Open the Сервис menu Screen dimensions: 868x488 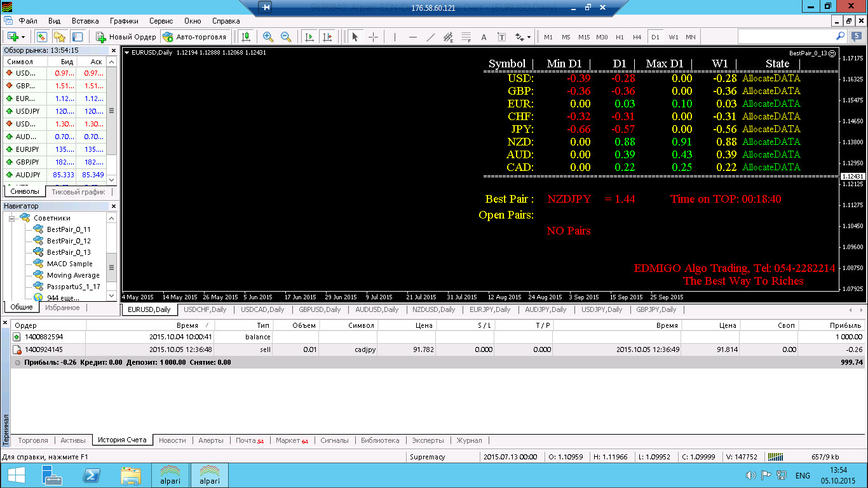click(161, 21)
